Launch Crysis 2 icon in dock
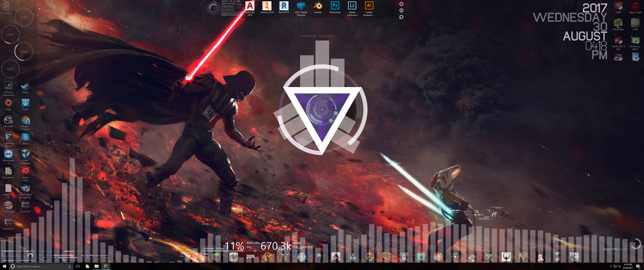This screenshot has width=644, height=270. click(x=575, y=257)
